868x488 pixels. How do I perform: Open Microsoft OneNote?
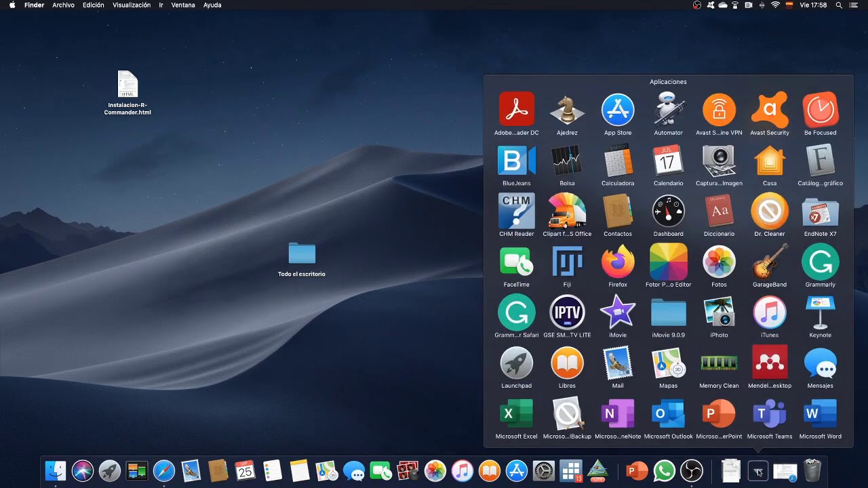[x=618, y=413]
